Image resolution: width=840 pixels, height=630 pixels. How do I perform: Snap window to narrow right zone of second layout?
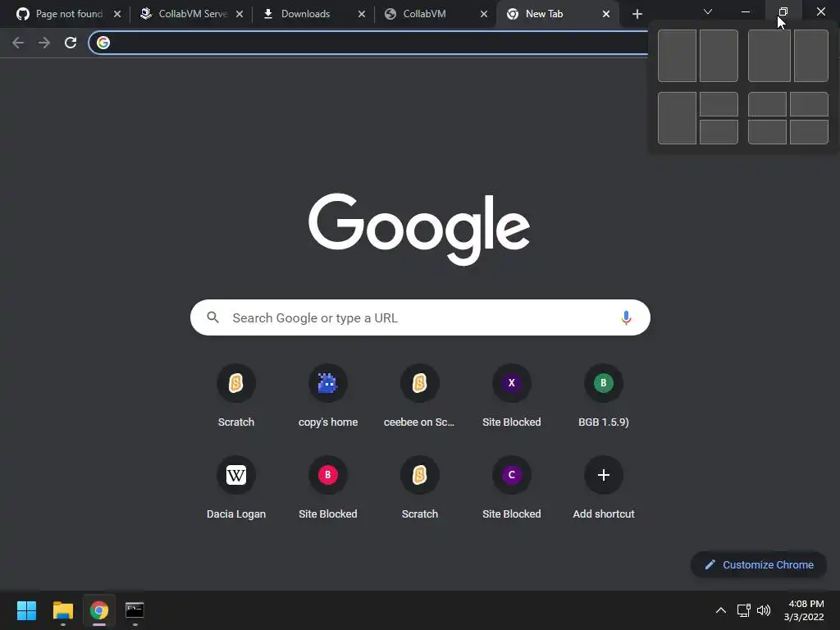point(811,56)
